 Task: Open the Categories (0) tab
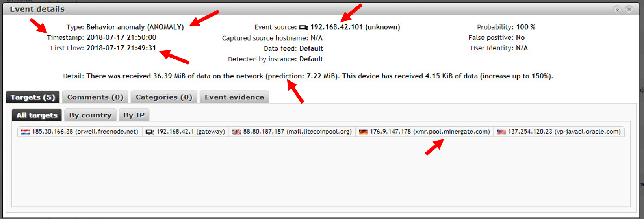(164, 97)
